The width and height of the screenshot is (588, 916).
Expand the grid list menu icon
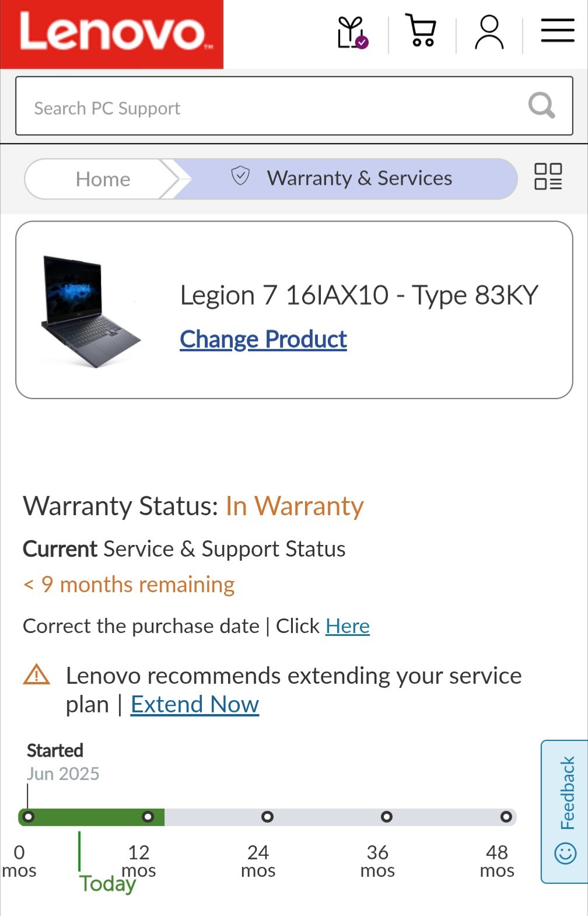pyautogui.click(x=548, y=176)
